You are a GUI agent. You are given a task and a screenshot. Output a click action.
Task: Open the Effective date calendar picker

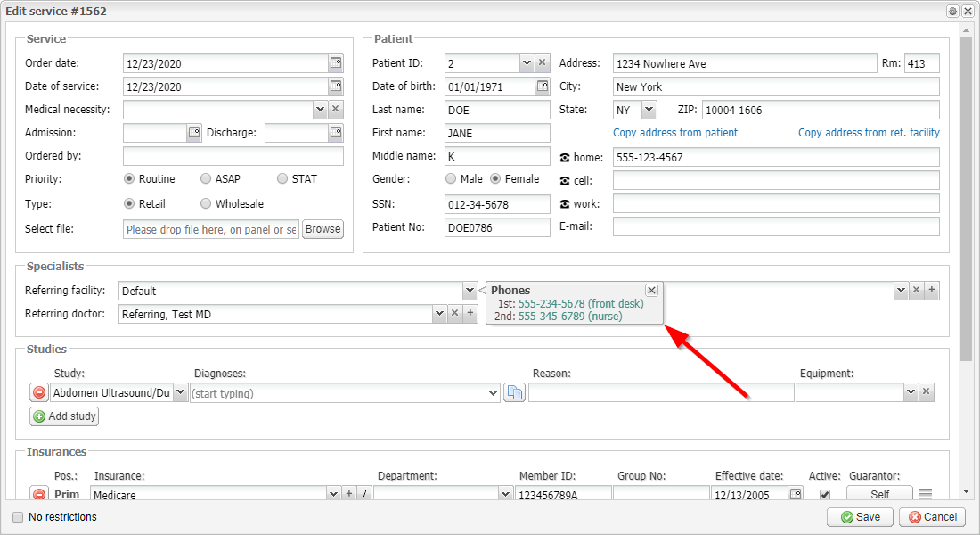(x=795, y=494)
